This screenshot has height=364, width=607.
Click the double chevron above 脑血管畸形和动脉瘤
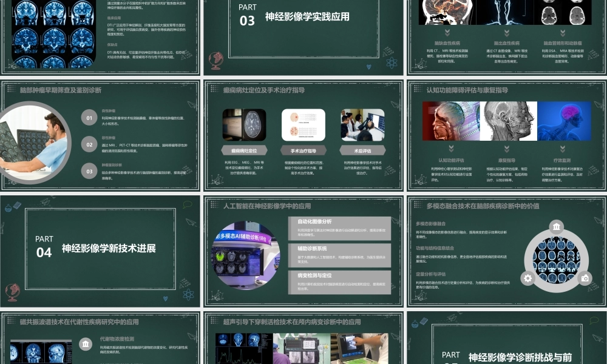click(563, 33)
